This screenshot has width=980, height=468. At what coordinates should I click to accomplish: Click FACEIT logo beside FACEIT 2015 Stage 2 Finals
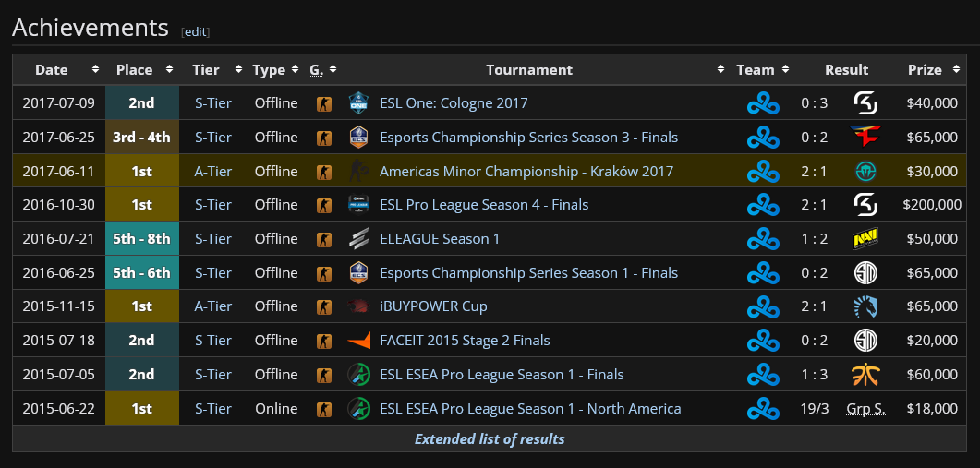359,341
